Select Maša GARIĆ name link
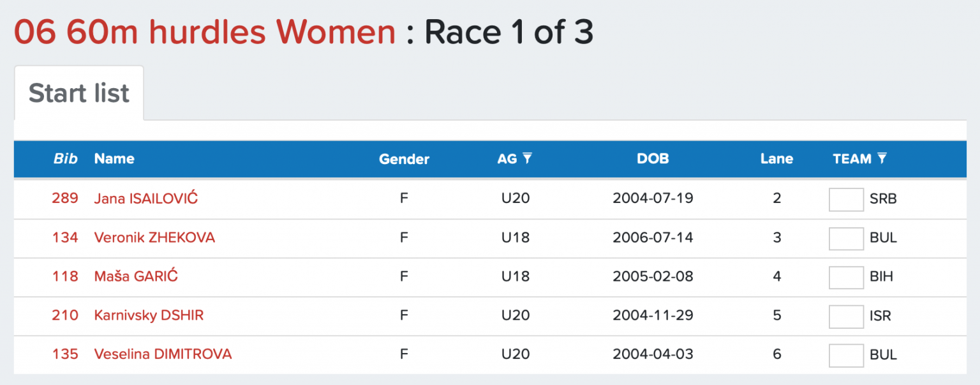 coord(136,276)
